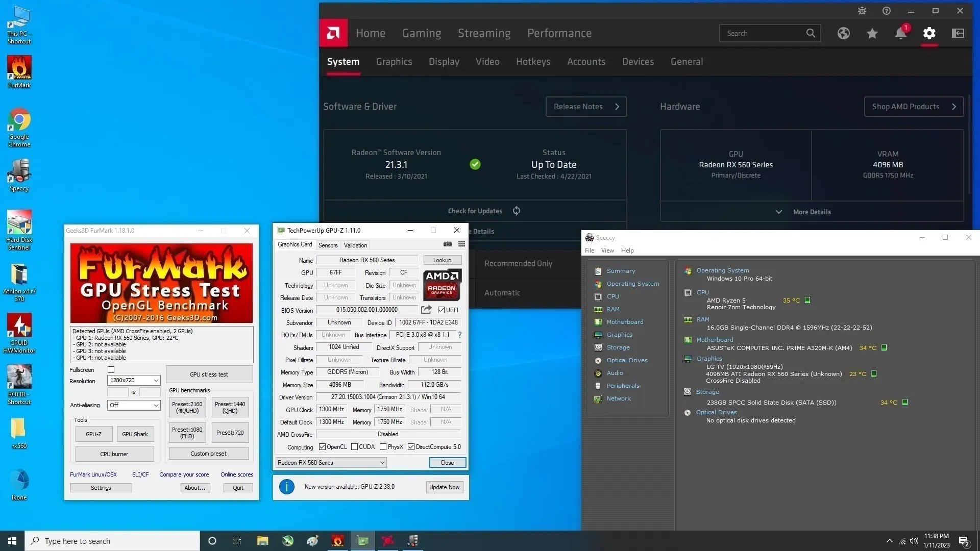980x551 pixels.
Task: Select Network in the Speccy sidebar
Action: click(619, 398)
